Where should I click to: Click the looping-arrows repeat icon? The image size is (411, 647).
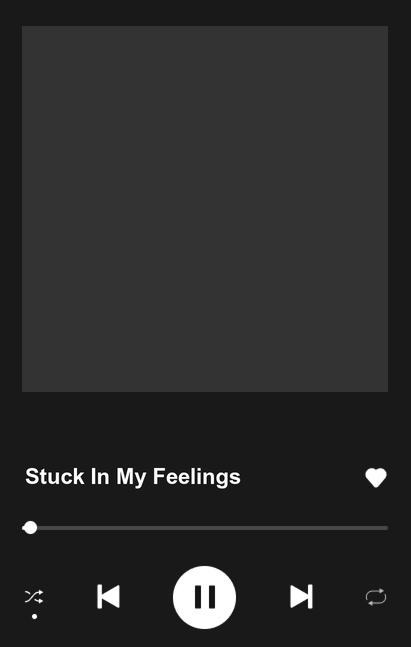pos(376,597)
